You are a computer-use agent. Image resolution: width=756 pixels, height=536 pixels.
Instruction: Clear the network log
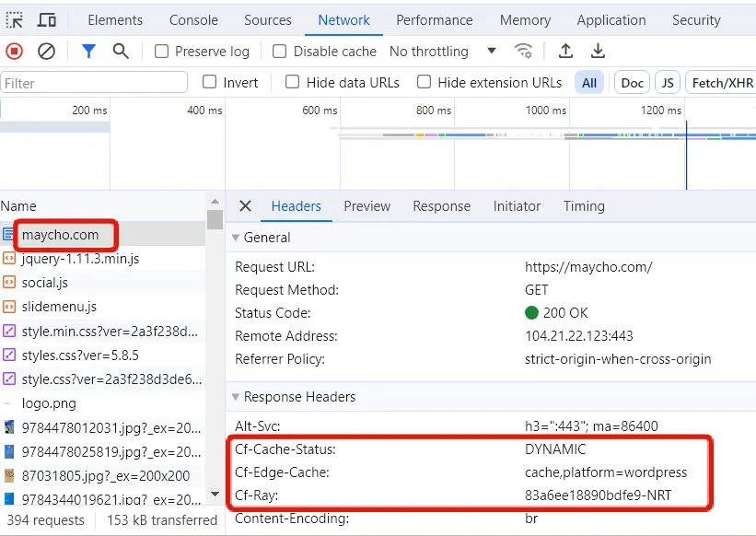click(46, 52)
